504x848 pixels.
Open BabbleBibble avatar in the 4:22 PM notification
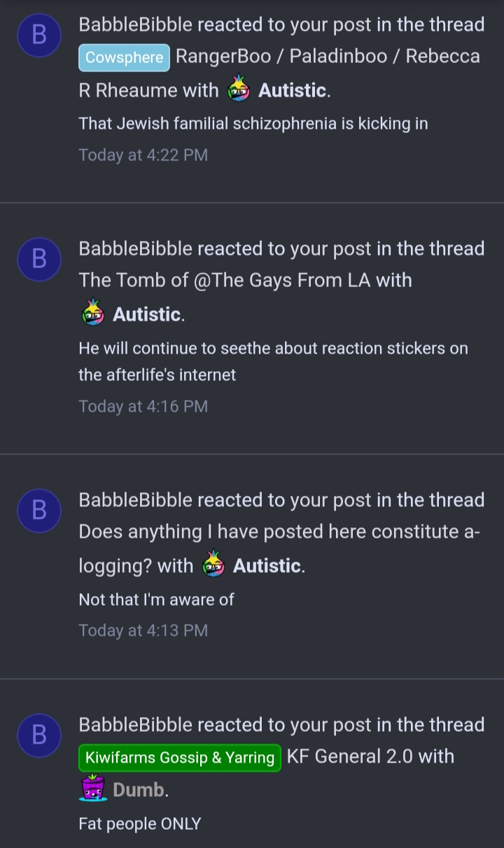click(39, 34)
